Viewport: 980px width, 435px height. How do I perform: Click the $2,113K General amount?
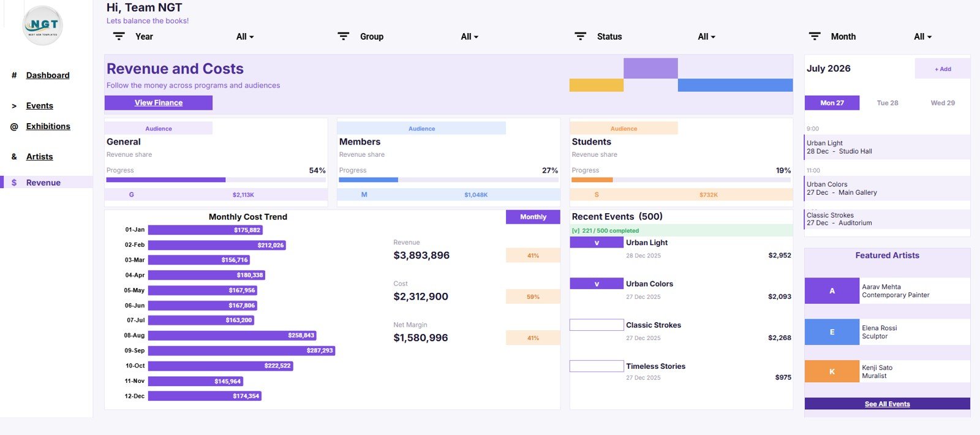[243, 195]
